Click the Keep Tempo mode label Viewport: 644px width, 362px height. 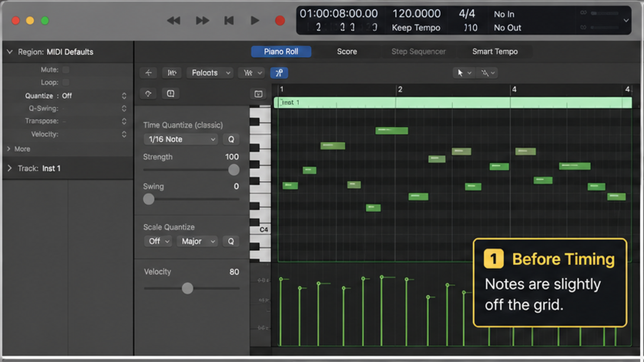coord(416,28)
